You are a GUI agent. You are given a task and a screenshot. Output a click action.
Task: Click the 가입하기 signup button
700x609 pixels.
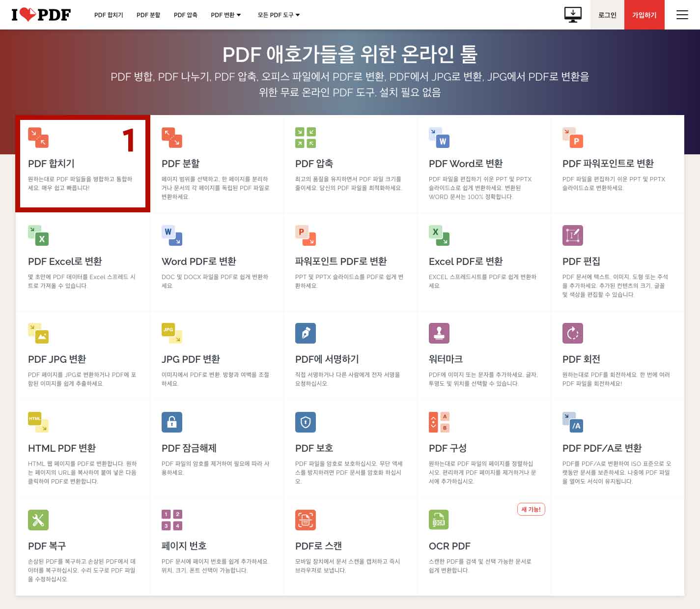point(644,15)
